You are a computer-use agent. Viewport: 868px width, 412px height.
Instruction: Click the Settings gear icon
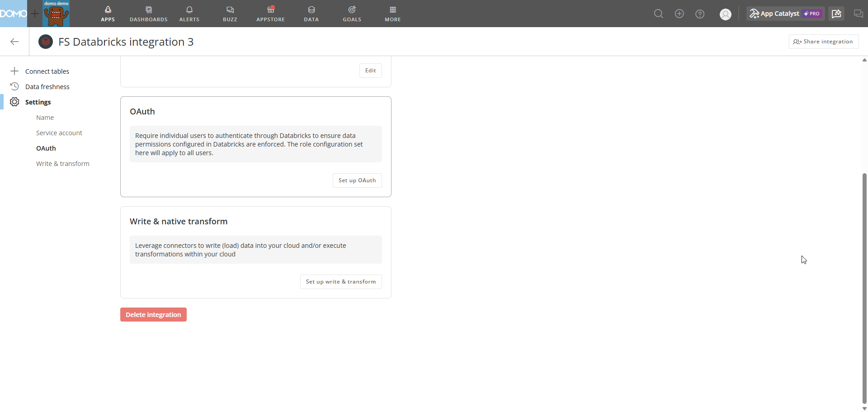tap(14, 102)
